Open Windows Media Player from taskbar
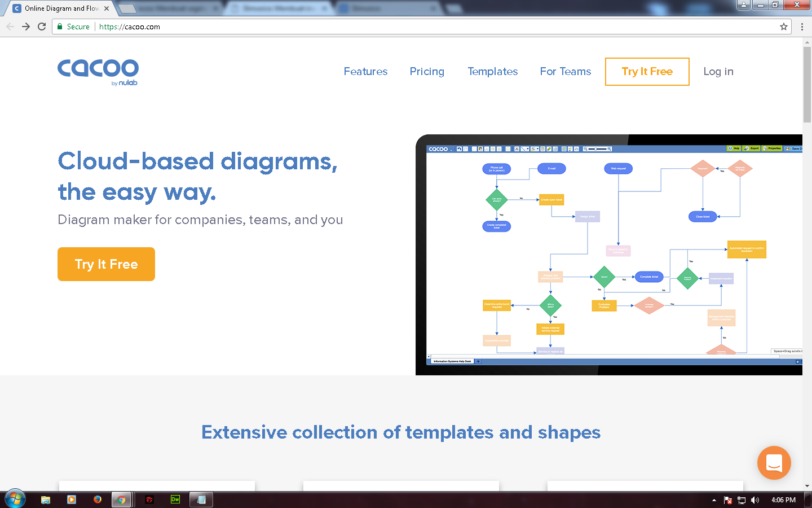 pyautogui.click(x=72, y=500)
